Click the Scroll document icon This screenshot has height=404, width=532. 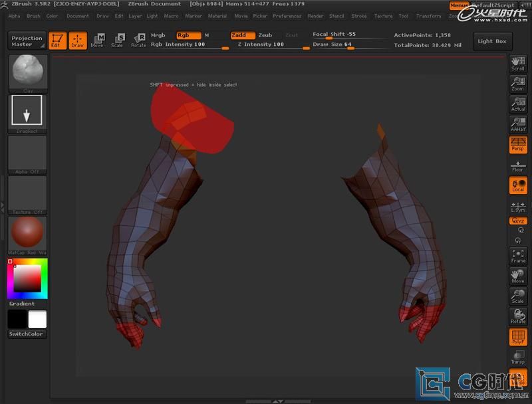518,63
